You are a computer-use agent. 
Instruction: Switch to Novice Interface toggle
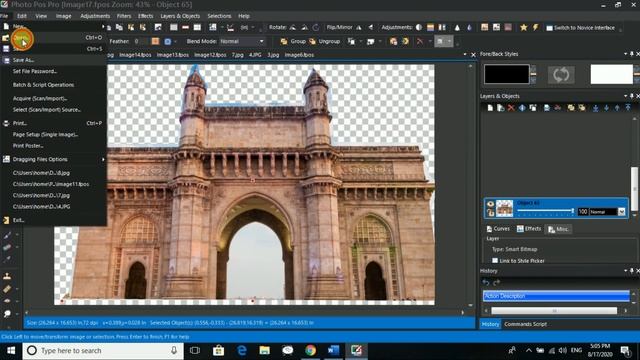tap(580, 28)
